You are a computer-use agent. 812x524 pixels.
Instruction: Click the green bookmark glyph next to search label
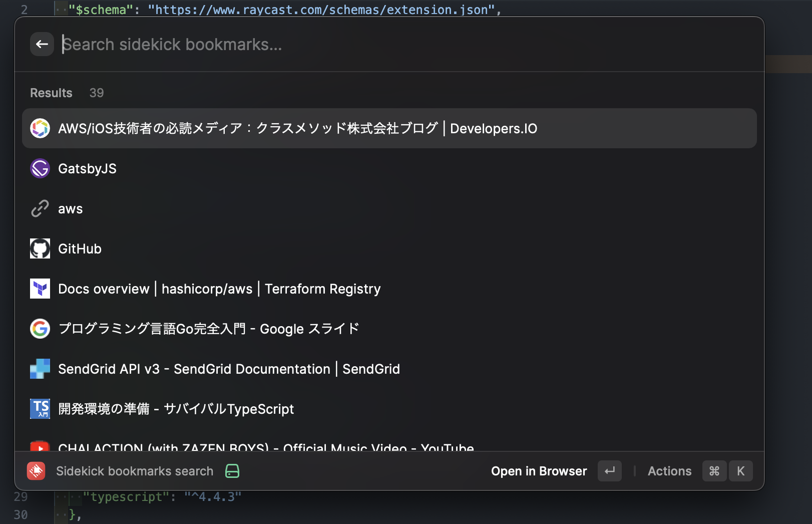click(x=231, y=471)
